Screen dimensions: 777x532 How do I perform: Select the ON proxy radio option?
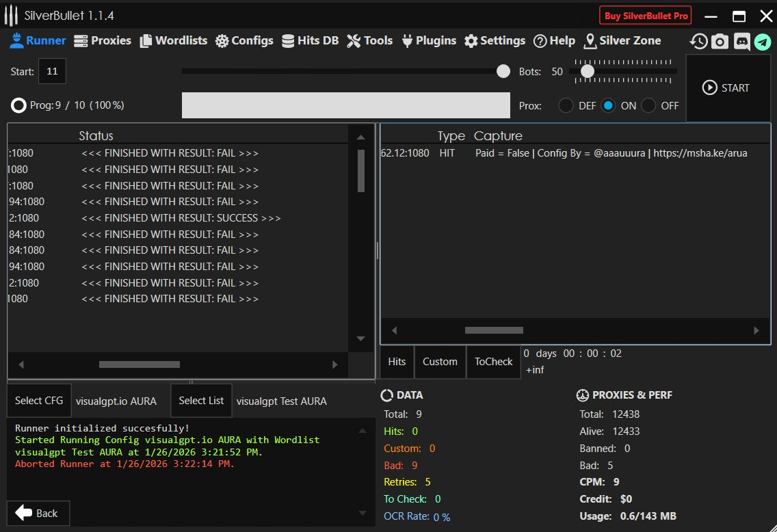coord(609,105)
